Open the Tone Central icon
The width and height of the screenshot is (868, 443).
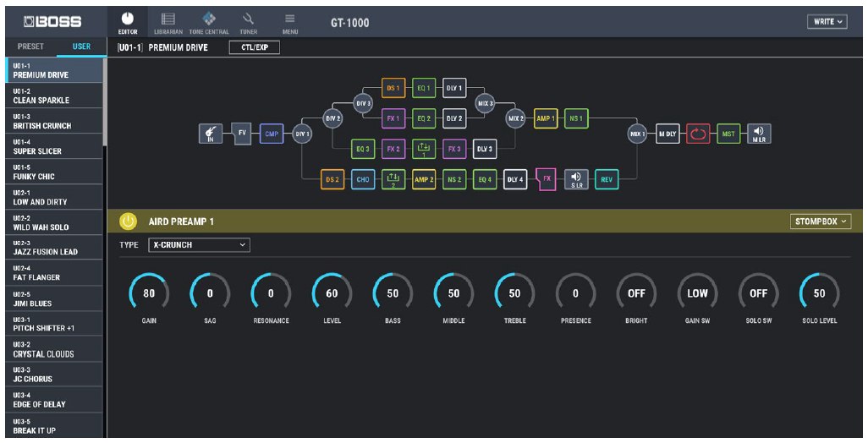[209, 23]
